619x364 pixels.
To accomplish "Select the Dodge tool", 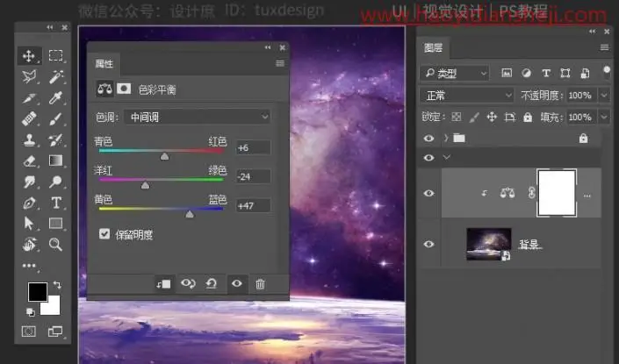I will click(x=55, y=182).
